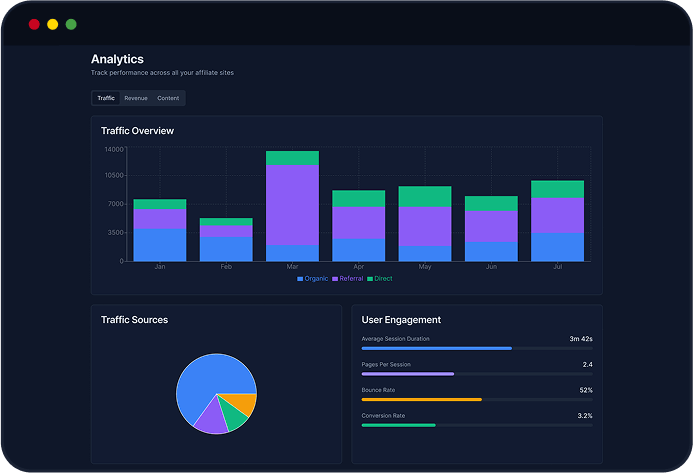Select the Traffic tab
Screen dimensions: 693x473
pos(106,98)
